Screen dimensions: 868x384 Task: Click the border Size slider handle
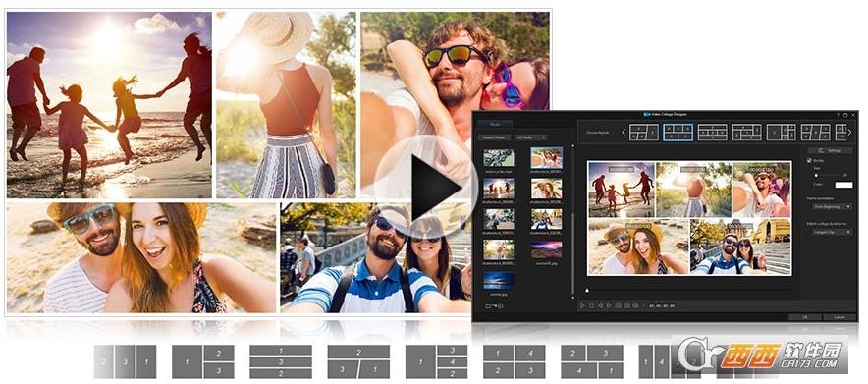click(817, 175)
